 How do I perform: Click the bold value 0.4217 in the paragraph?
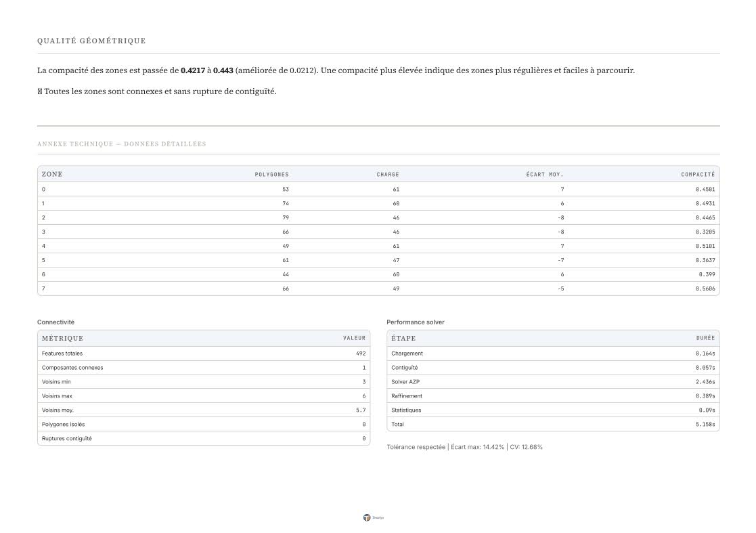tap(193, 70)
